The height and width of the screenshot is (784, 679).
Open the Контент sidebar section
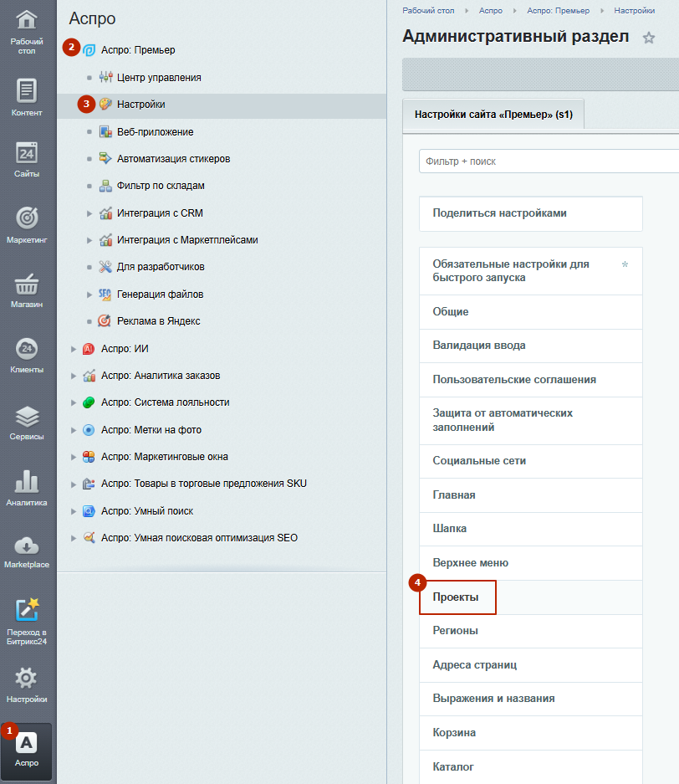[x=27, y=98]
